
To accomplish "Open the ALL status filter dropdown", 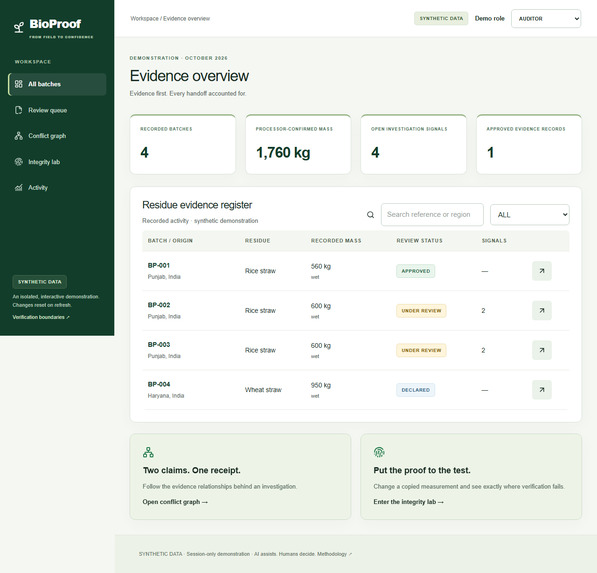I will [530, 215].
